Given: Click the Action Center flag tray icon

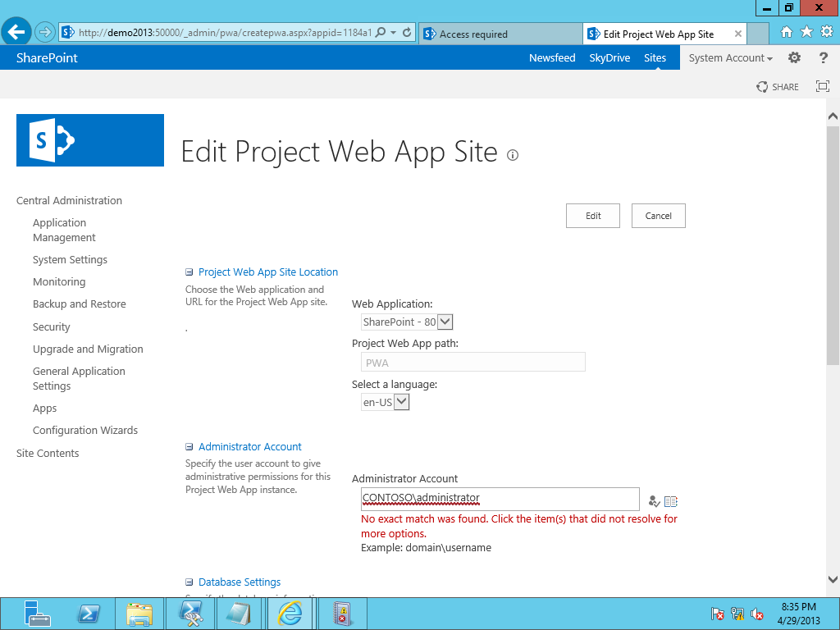Looking at the screenshot, I should pyautogui.click(x=717, y=614).
